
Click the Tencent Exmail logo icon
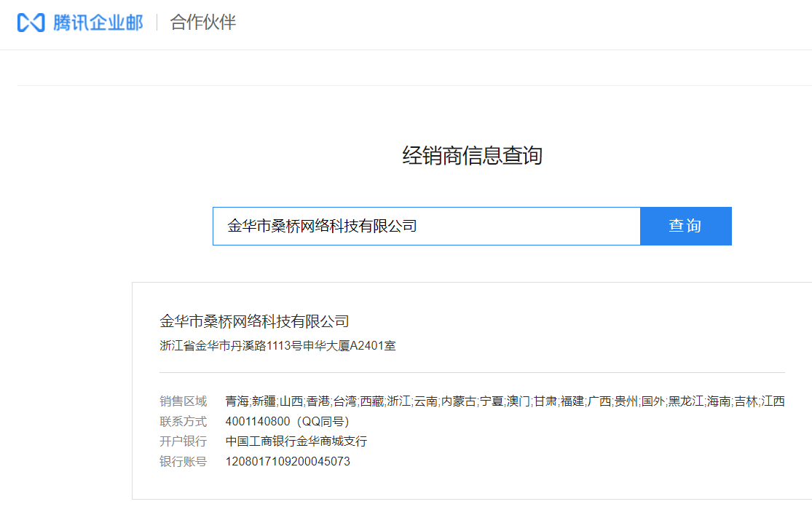[31, 23]
